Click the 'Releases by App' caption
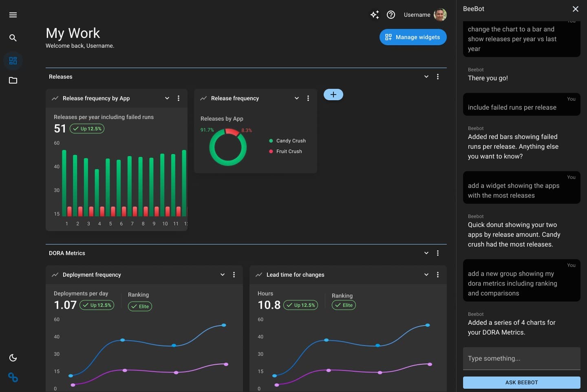Image resolution: width=587 pixels, height=392 pixels. pos(222,119)
